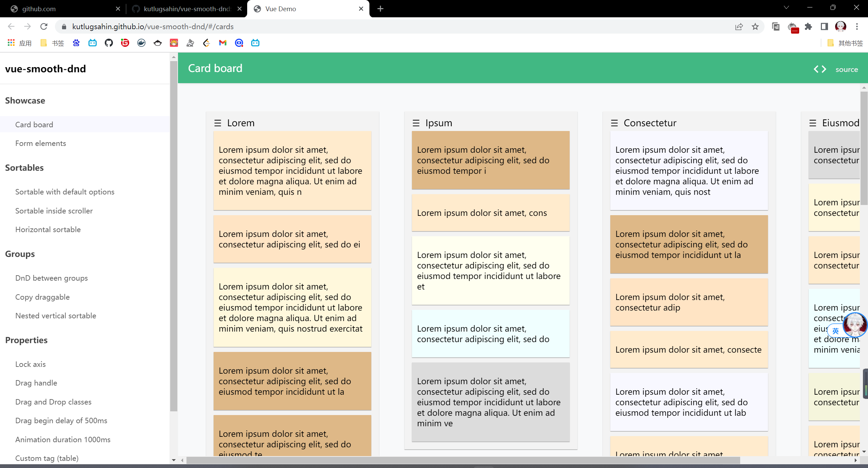The image size is (868, 468).
Task: Toggle the browser side panel button
Action: point(824,26)
